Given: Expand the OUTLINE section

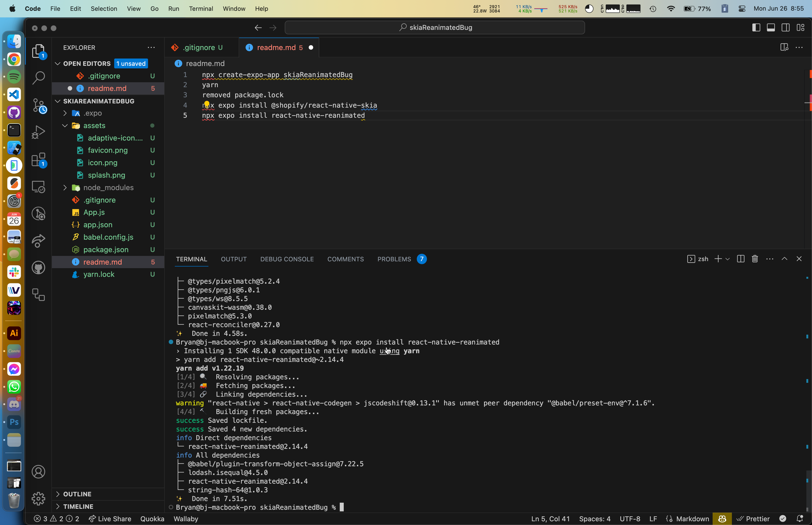Looking at the screenshot, I should pyautogui.click(x=77, y=494).
